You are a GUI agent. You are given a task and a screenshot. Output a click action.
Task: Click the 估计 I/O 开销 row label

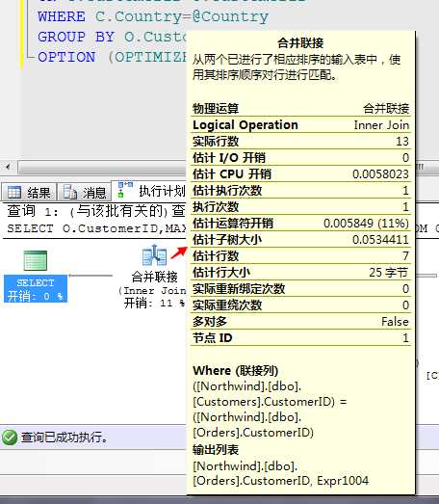click(x=229, y=158)
